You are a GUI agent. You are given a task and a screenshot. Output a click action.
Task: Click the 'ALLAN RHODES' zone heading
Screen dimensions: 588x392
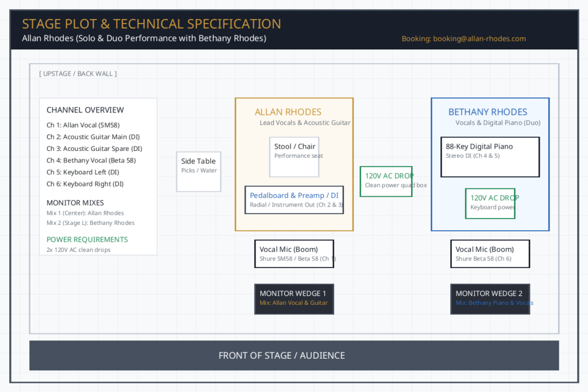coord(288,112)
